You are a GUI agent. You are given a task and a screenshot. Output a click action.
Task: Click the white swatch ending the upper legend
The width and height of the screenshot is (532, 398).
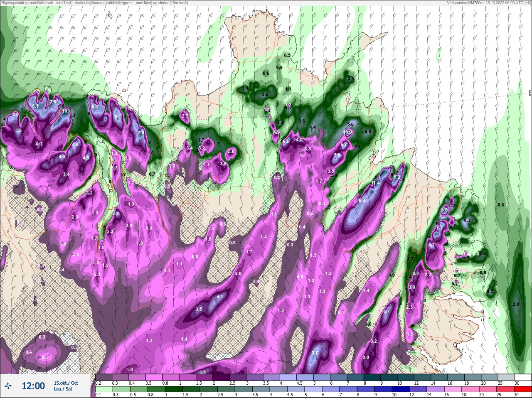pyautogui.click(x=523, y=377)
